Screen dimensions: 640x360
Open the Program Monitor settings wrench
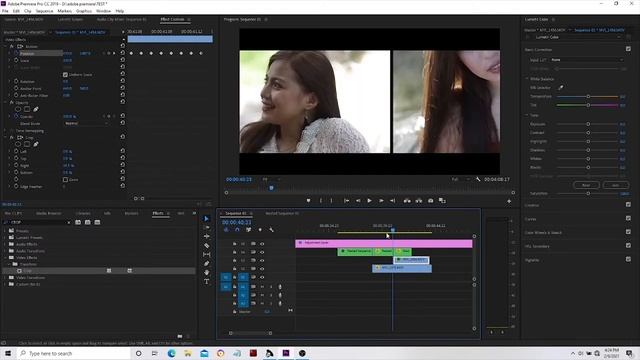[x=478, y=179]
